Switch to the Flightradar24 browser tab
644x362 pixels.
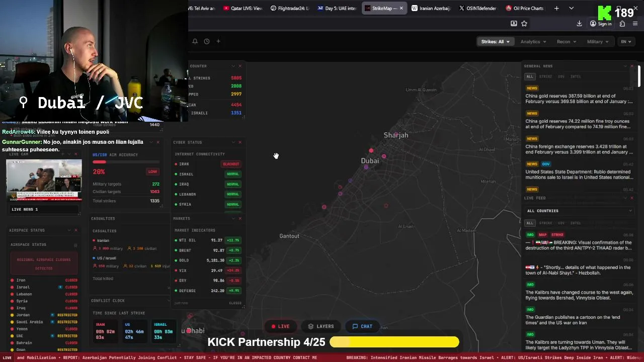tap(290, 8)
